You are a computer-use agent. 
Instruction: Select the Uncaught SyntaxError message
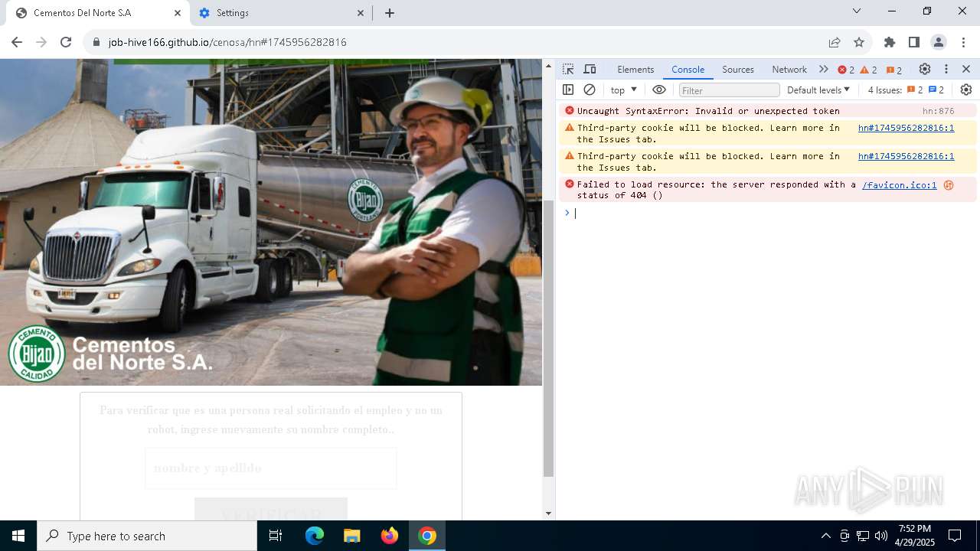pyautogui.click(x=708, y=111)
